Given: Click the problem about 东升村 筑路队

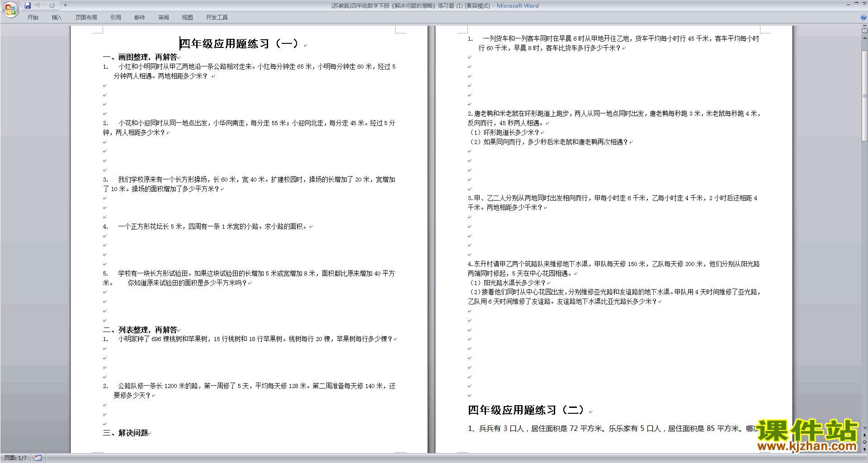Looking at the screenshot, I should (x=614, y=269).
